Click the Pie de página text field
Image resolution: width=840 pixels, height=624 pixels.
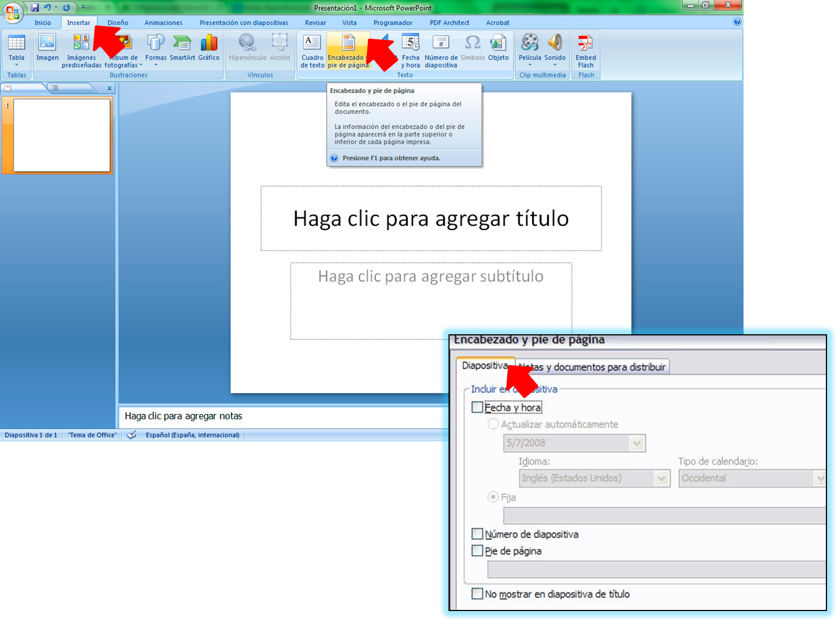click(657, 569)
